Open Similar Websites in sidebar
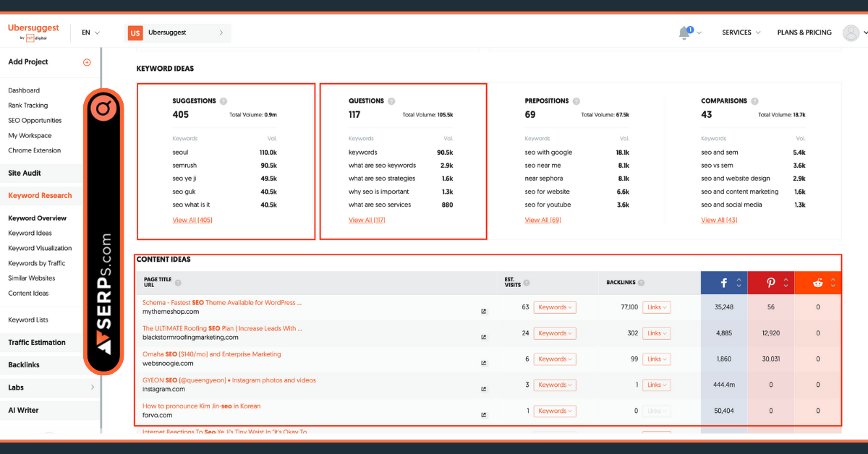 pos(32,278)
